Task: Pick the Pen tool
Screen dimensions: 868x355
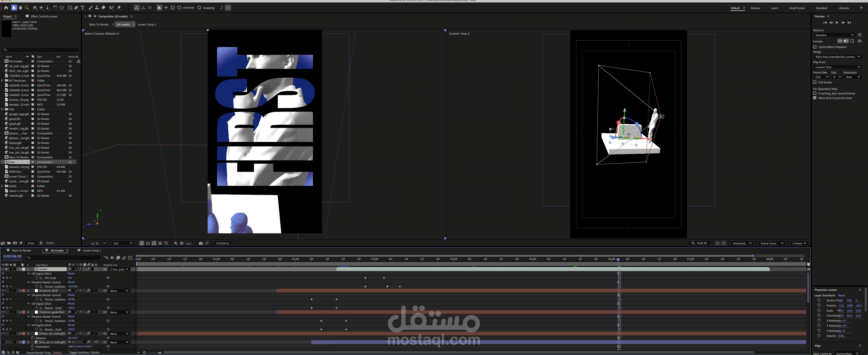Action: (x=76, y=7)
